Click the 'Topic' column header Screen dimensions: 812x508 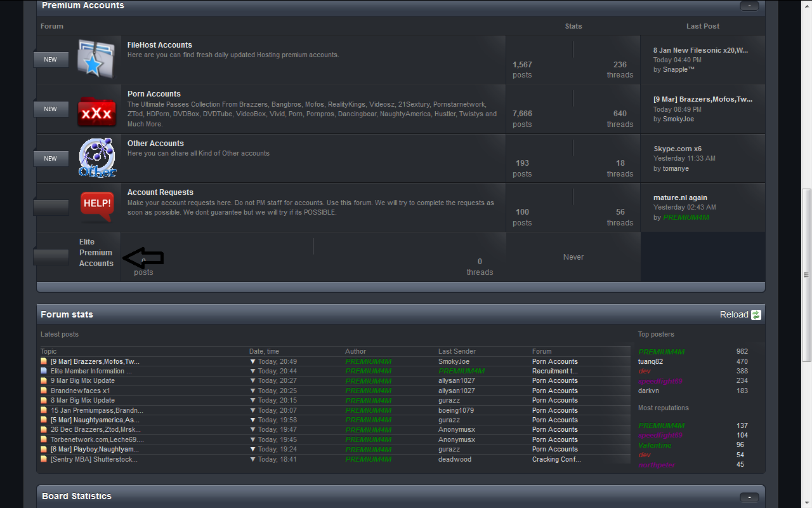[48, 351]
